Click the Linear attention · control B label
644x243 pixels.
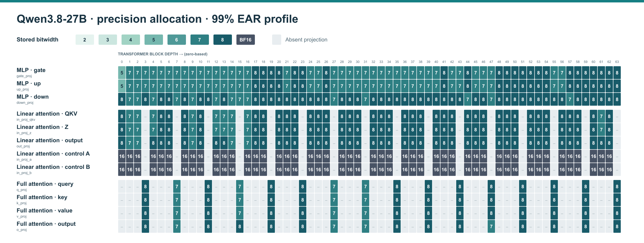click(x=53, y=167)
